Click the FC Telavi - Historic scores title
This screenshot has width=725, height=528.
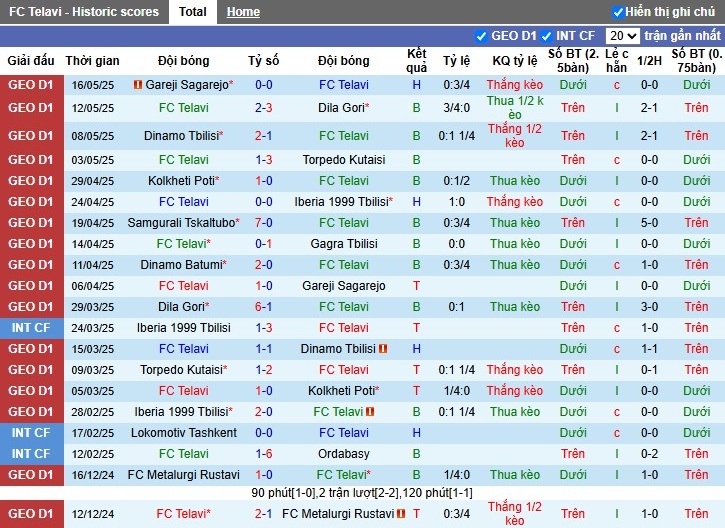pos(84,12)
